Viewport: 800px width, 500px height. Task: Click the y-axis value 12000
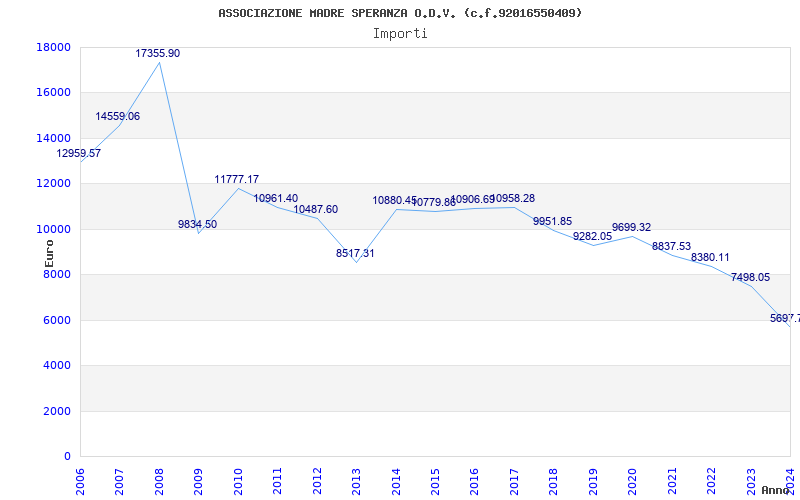click(x=54, y=184)
